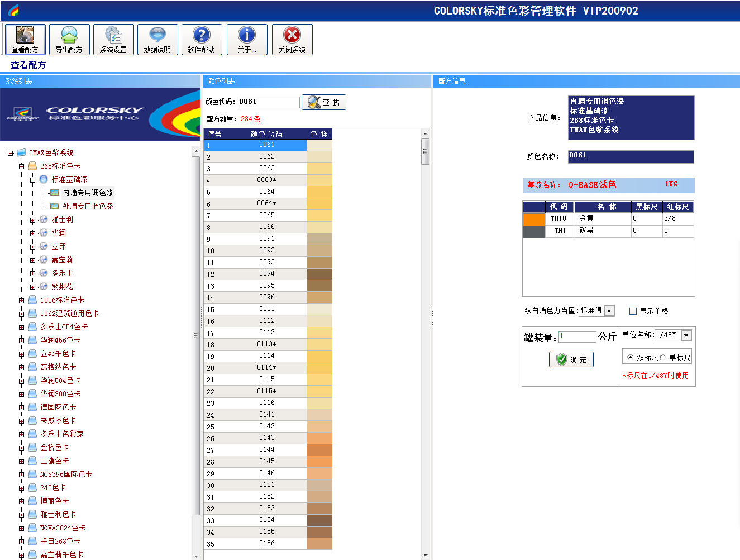
Task: Click the color swatch for code 0091
Action: click(x=319, y=239)
